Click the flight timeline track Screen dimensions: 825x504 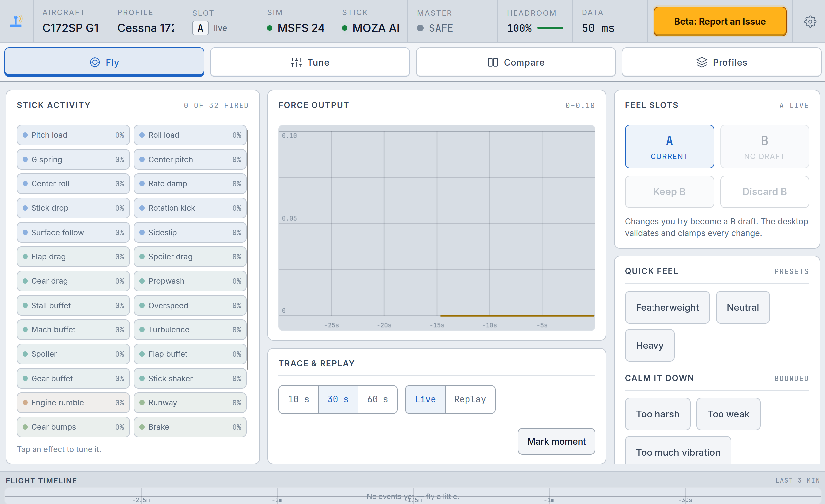[413, 496]
